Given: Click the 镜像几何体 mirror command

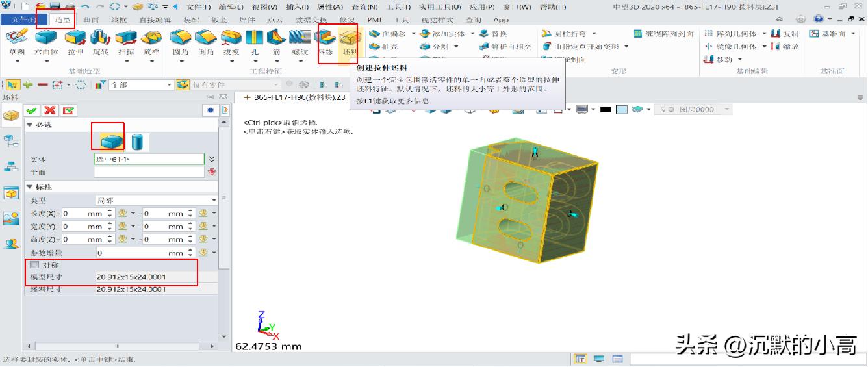Looking at the screenshot, I should (x=732, y=47).
